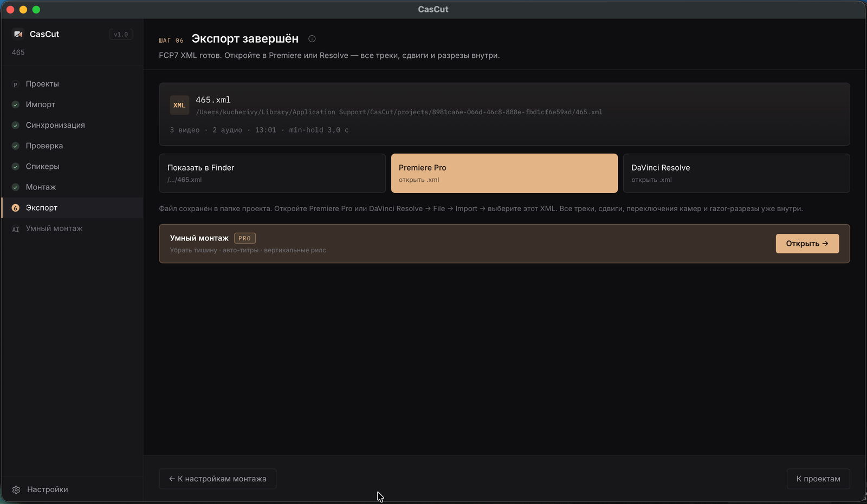Image resolution: width=867 pixels, height=504 pixels.
Task: Open XML in Premiere Pro
Action: 504,173
